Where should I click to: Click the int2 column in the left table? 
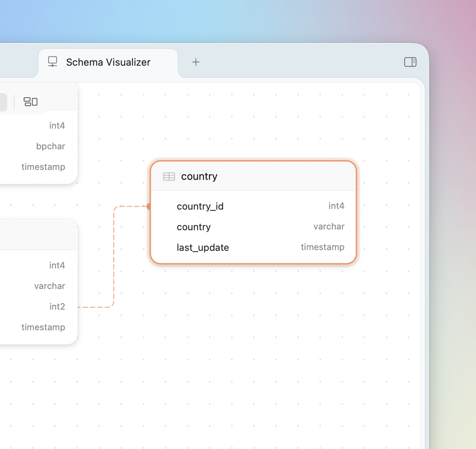click(57, 306)
